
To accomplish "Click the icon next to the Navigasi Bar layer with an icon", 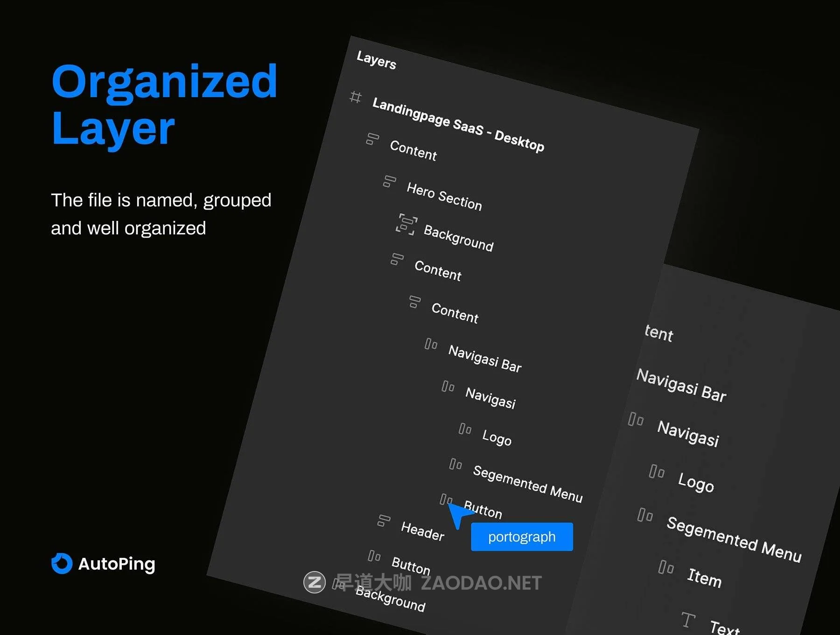I will pyautogui.click(x=431, y=345).
